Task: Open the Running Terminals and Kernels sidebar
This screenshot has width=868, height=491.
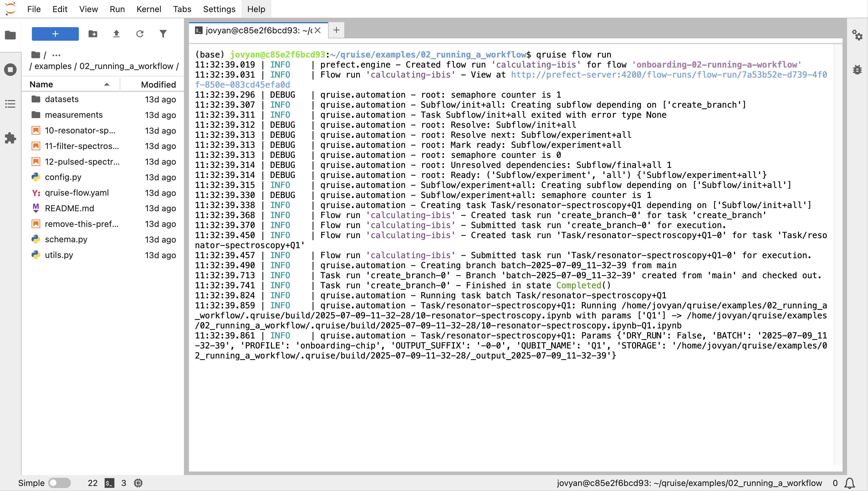Action: pyautogui.click(x=10, y=70)
